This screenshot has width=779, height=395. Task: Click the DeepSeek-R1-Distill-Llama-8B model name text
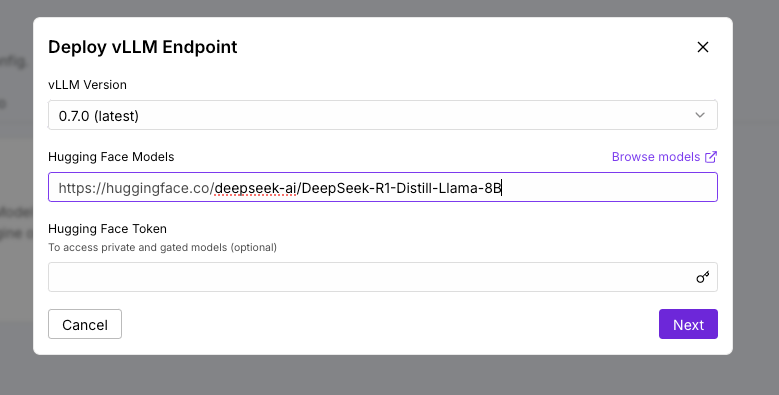tap(401, 188)
